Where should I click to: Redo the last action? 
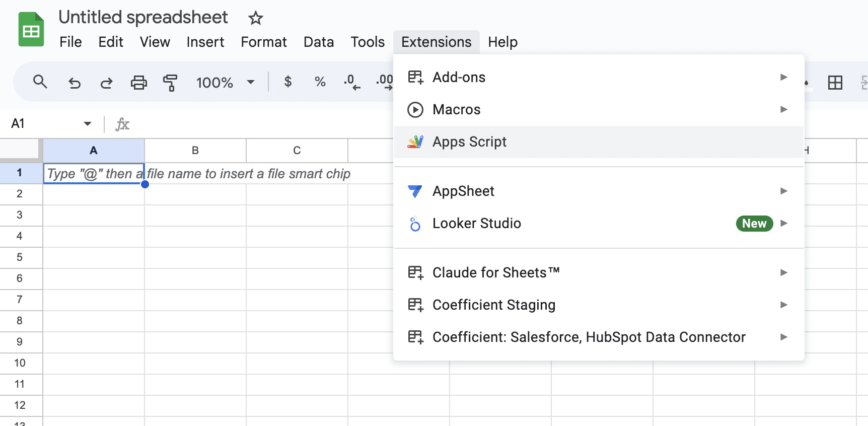(106, 82)
